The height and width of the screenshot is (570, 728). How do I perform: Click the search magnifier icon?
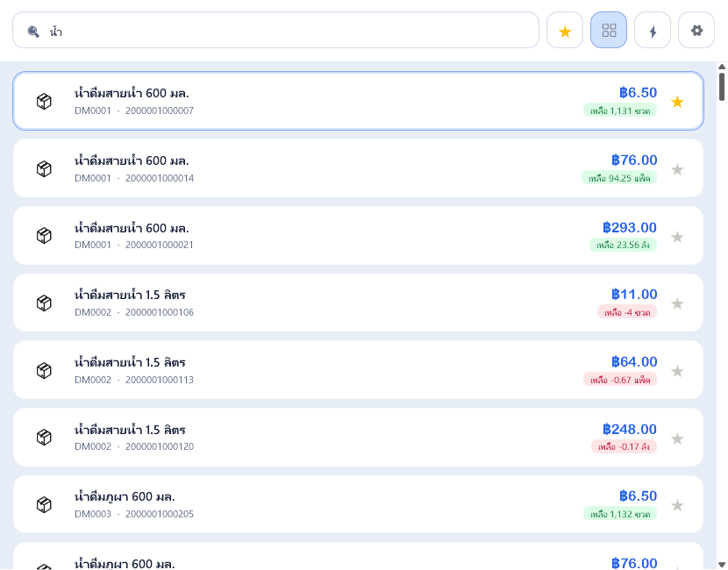pyautogui.click(x=33, y=32)
